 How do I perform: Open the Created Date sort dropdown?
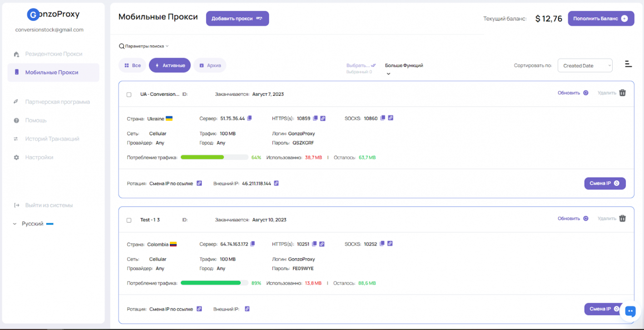coord(585,65)
